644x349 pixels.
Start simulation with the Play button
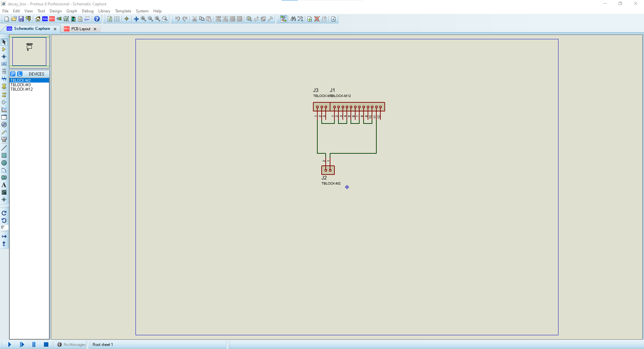pyautogui.click(x=9, y=345)
